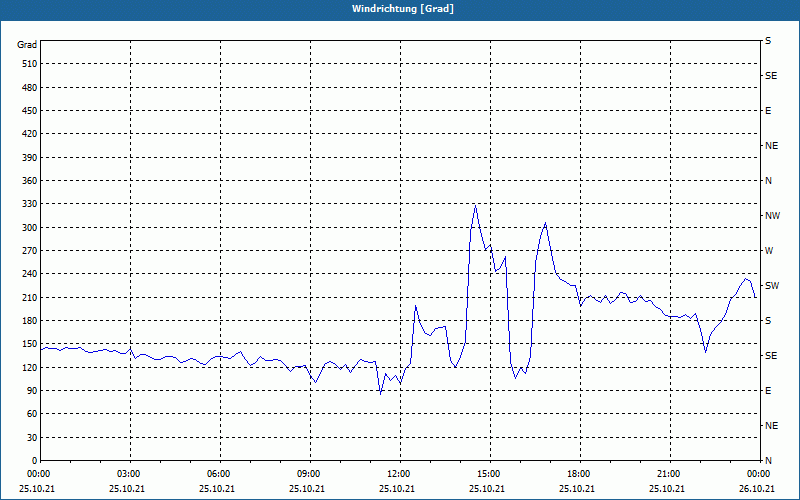Select the NE compass label level with 390

coord(771,146)
